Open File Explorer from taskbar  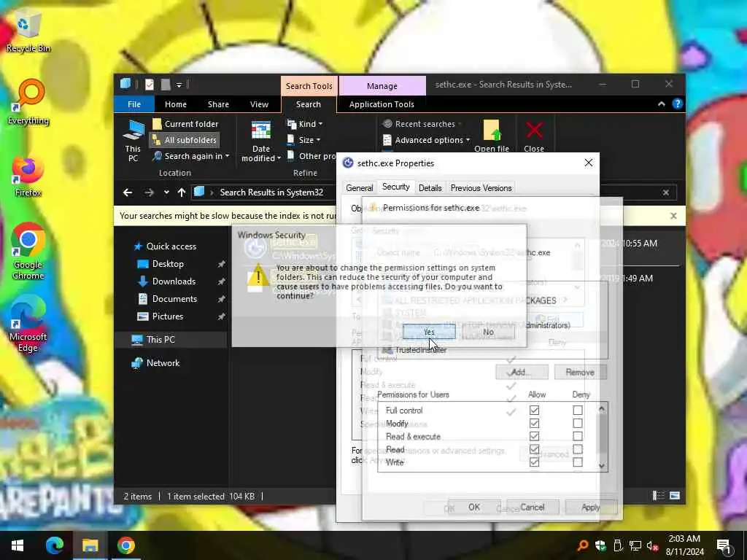[x=90, y=545]
